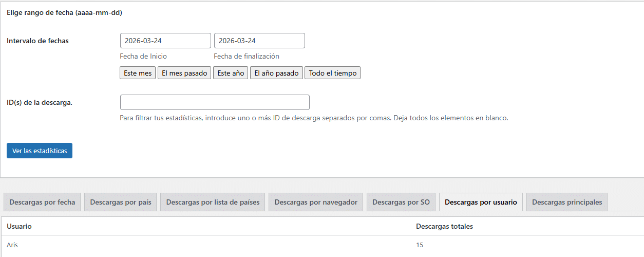Focus the ID(s) de la descarga input
Image resolution: width=644 pixels, height=257 pixels.
pos(215,102)
